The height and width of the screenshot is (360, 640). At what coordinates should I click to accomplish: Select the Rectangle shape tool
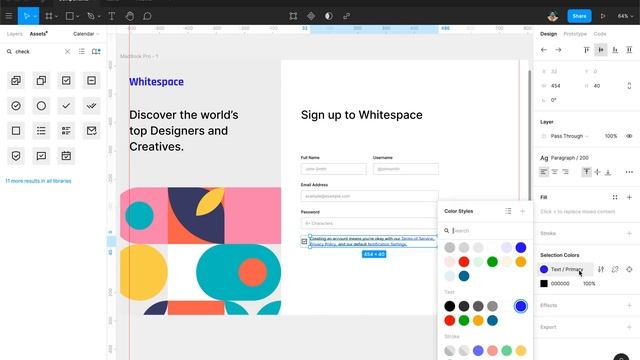[x=70, y=16]
